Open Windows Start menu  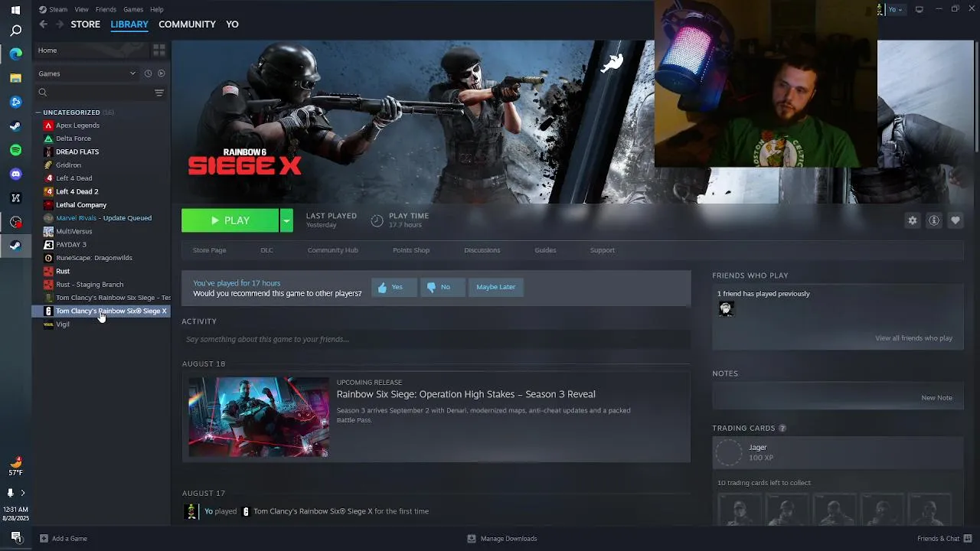click(x=15, y=10)
